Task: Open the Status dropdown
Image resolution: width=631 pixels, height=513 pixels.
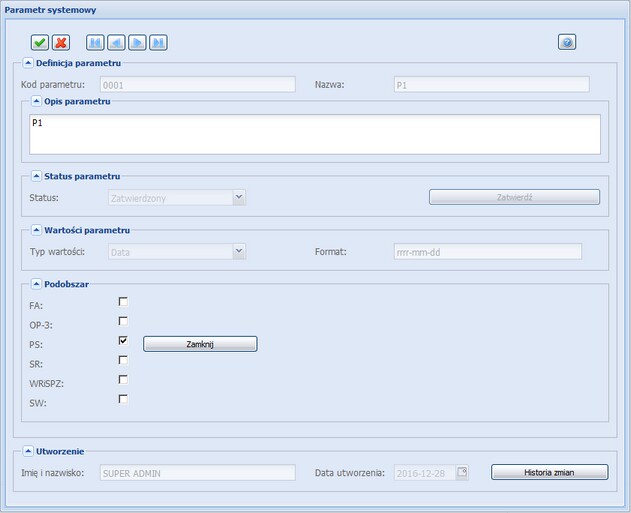Action: 239,197
